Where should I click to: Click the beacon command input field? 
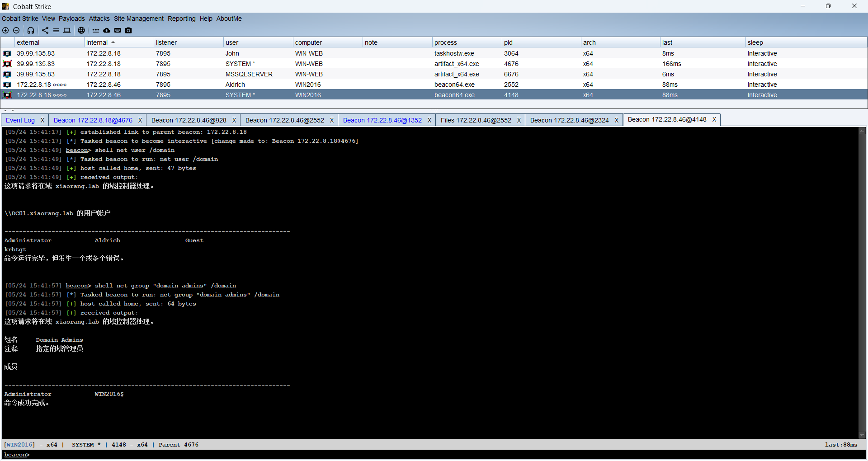pos(448,455)
